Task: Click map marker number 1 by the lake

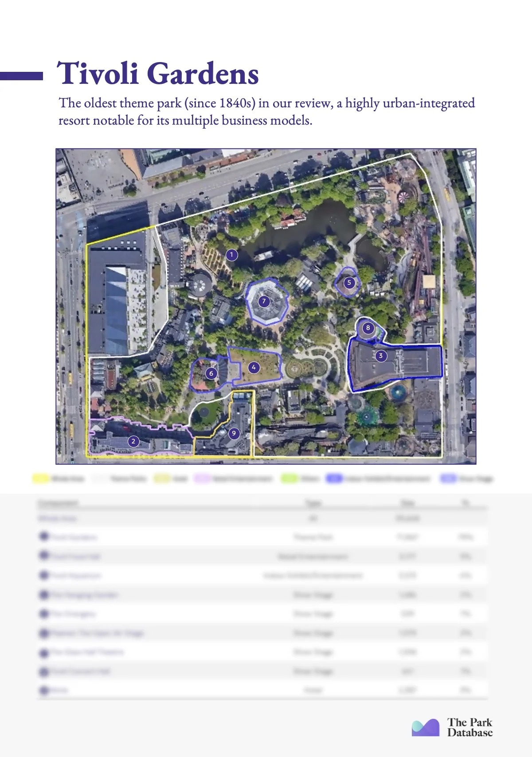Action: [231, 255]
